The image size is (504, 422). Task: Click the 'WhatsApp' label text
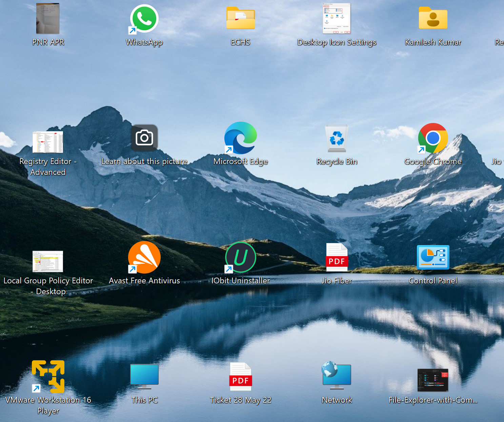(144, 42)
